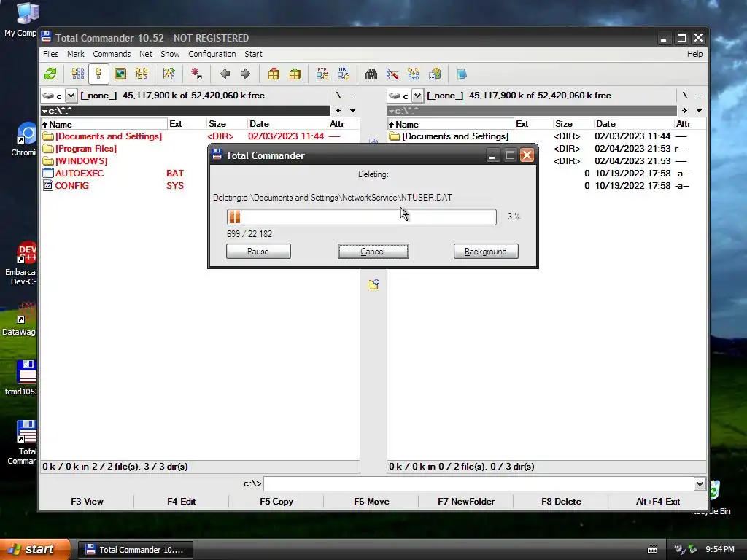Click F6 Move button
Viewport: 747px width, 560px height.
371,502
